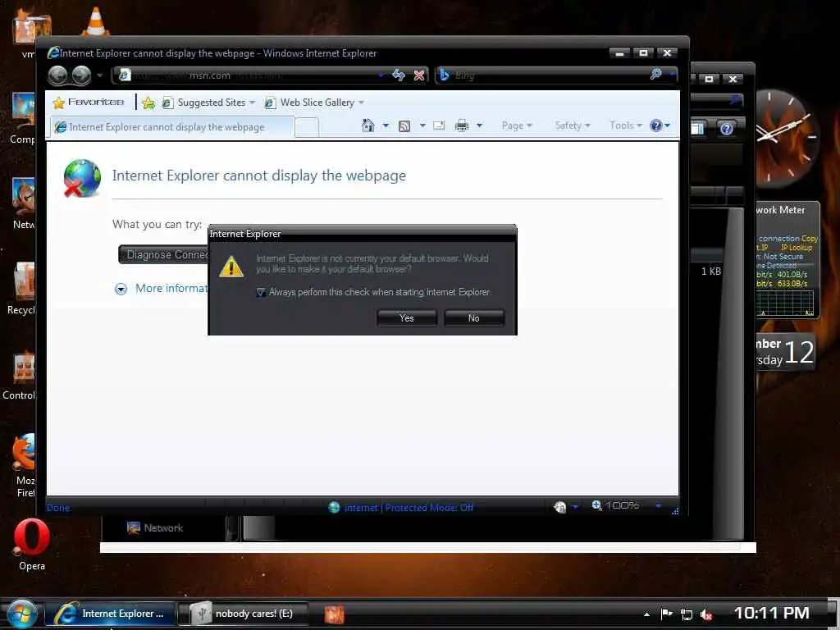Click the muted volume tray icon
This screenshot has height=630, width=840.
(x=706, y=615)
